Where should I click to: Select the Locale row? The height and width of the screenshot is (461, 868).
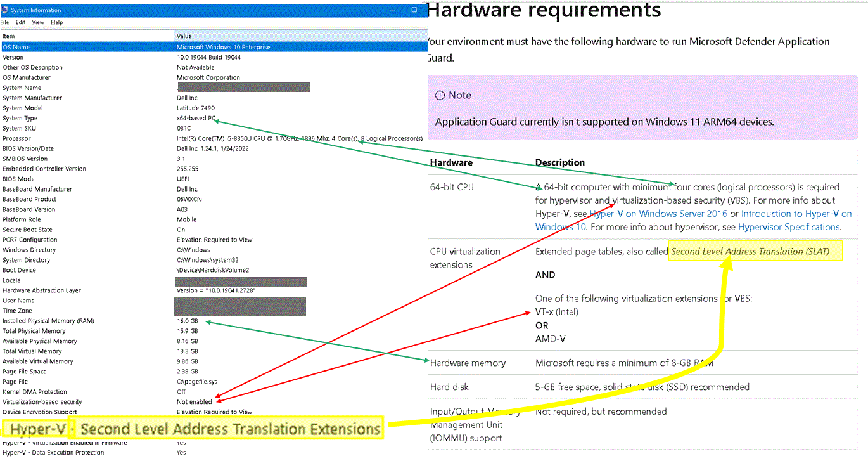coord(214,280)
